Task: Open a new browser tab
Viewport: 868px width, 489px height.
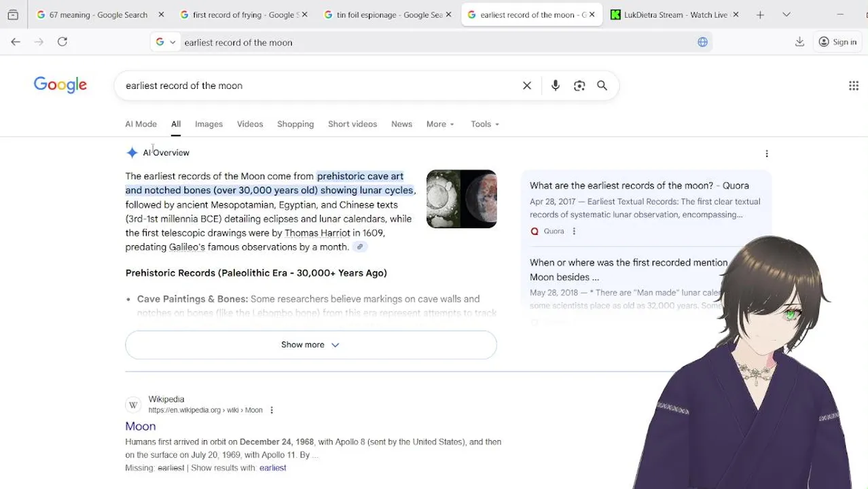Action: 760,14
